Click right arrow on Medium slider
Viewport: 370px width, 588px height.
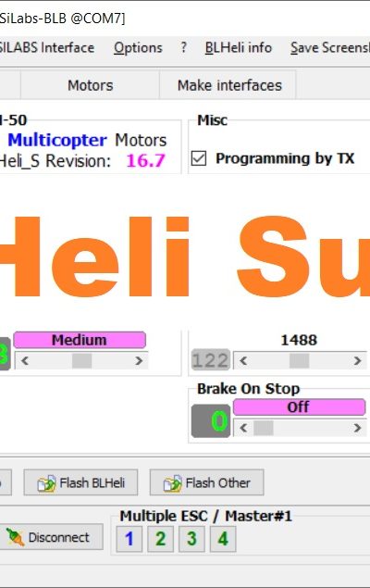(x=139, y=361)
